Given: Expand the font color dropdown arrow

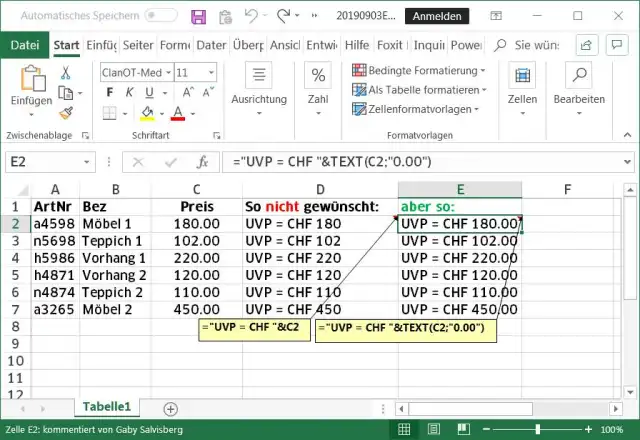Looking at the screenshot, I should [193, 113].
